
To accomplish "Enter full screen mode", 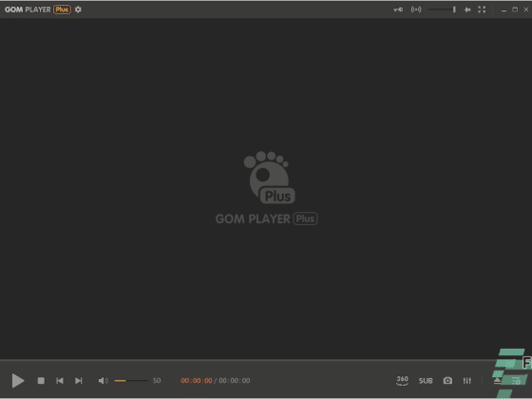I will pos(482,9).
